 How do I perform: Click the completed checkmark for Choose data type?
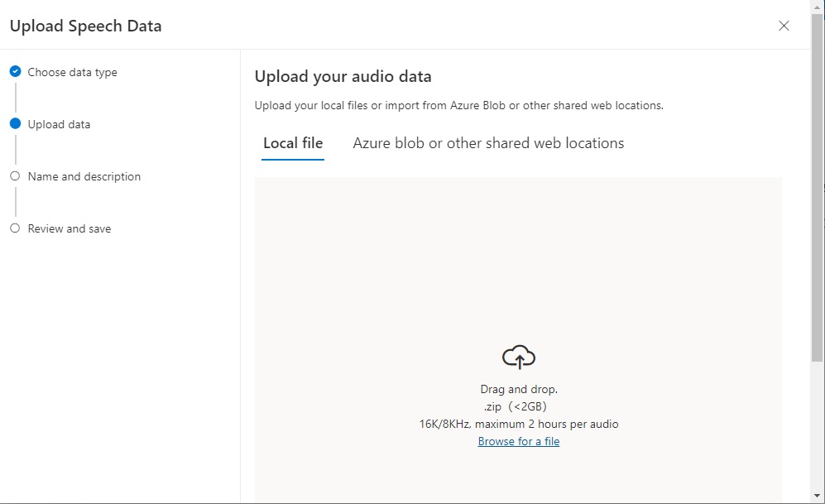pyautogui.click(x=15, y=72)
